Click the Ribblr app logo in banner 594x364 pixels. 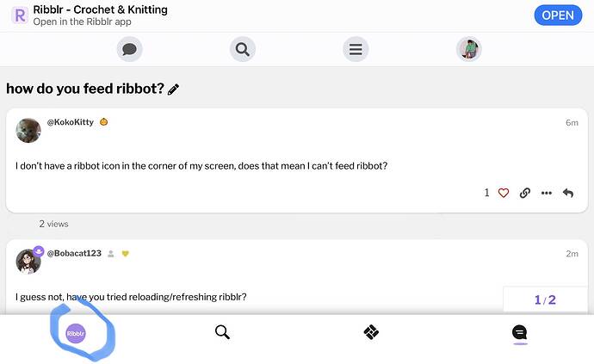coord(20,15)
